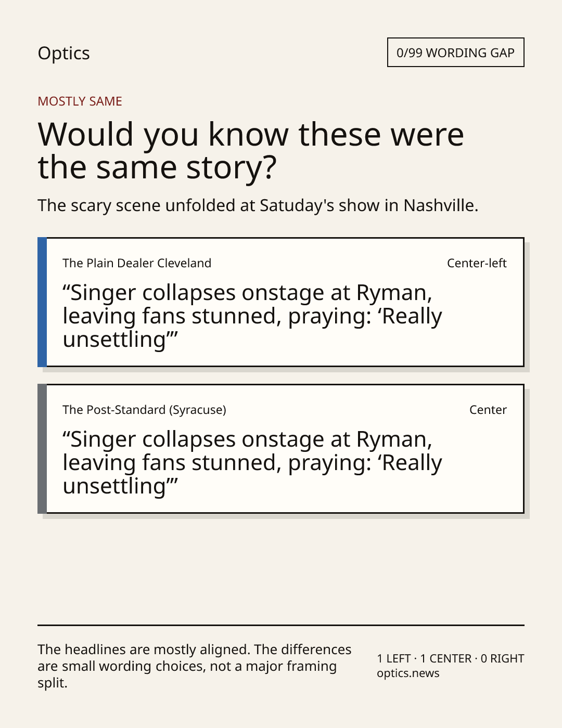Click the footer divider line
Image resolution: width=562 pixels, height=728 pixels.
click(x=281, y=625)
